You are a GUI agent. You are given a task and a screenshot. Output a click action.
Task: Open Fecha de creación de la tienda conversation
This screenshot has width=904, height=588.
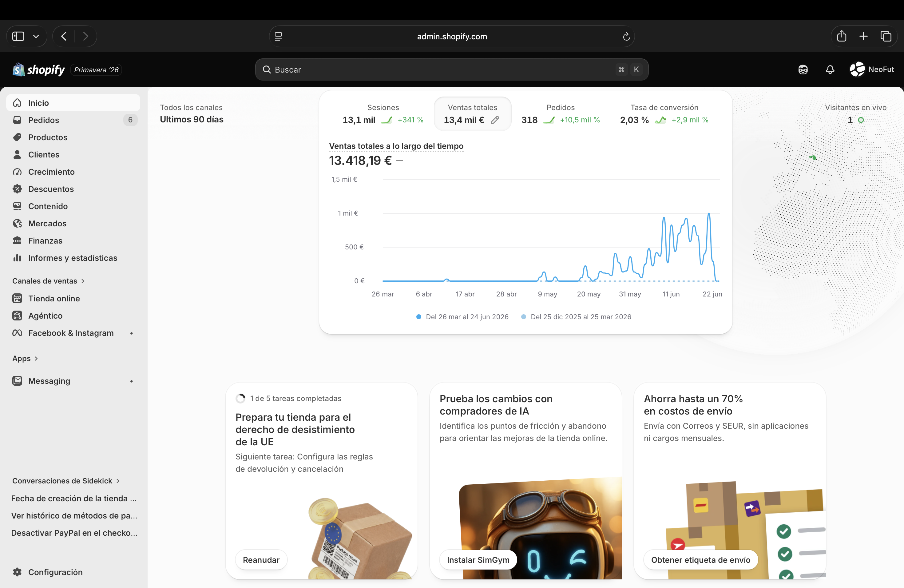(x=74, y=499)
